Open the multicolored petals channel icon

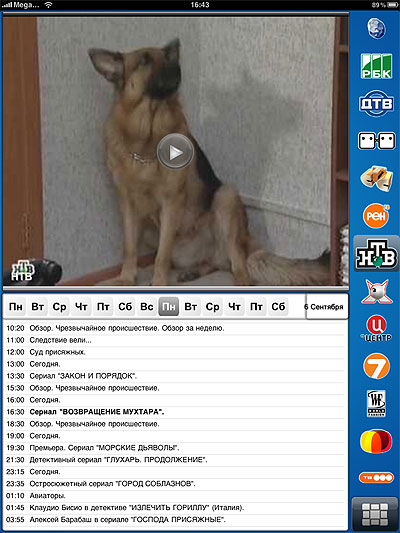(x=376, y=441)
